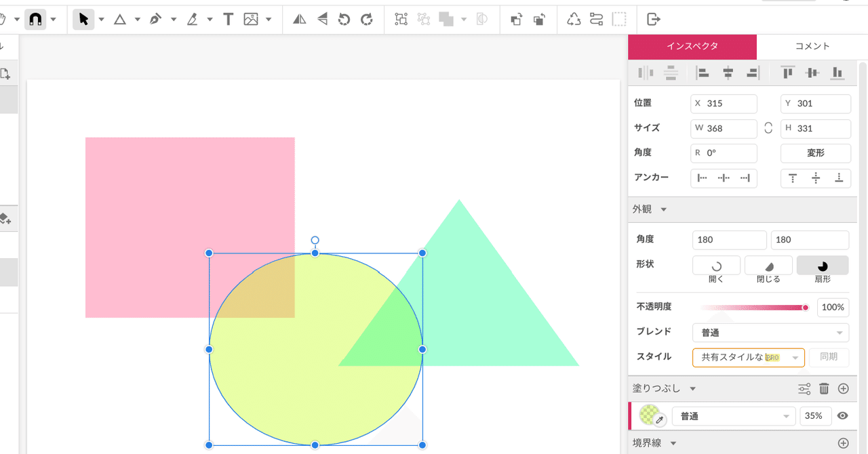Flip the selection horizontally
This screenshot has width=868, height=454.
[x=299, y=20]
